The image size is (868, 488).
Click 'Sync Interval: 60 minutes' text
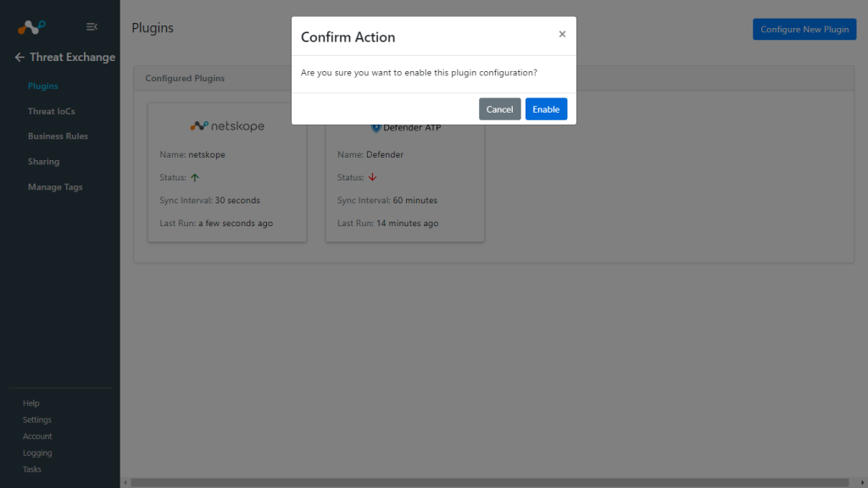pos(387,200)
